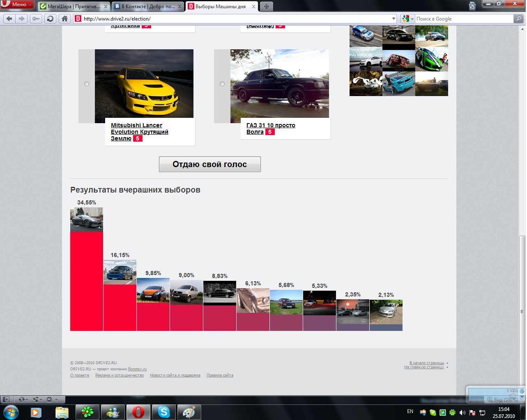
Task: Click the forward navigation arrow
Action: click(x=22, y=18)
